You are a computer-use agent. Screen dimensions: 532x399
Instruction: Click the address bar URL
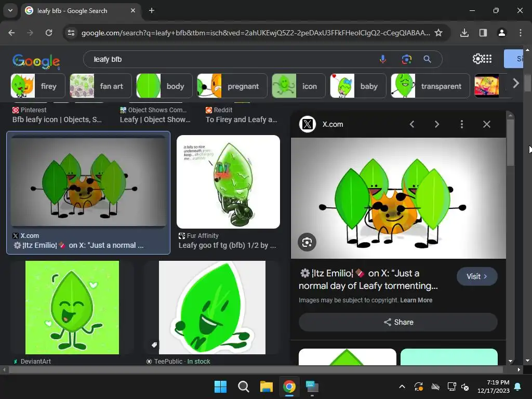pyautogui.click(x=256, y=33)
